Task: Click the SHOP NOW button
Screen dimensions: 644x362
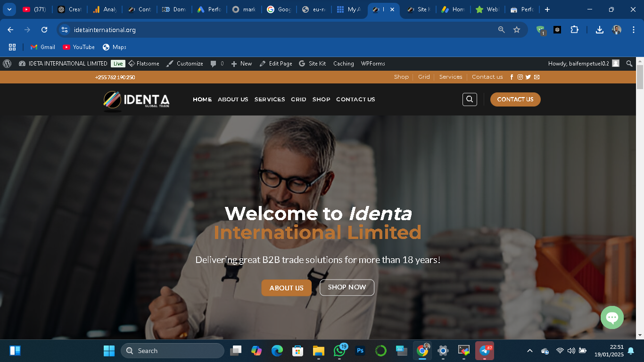Action: [347, 288]
